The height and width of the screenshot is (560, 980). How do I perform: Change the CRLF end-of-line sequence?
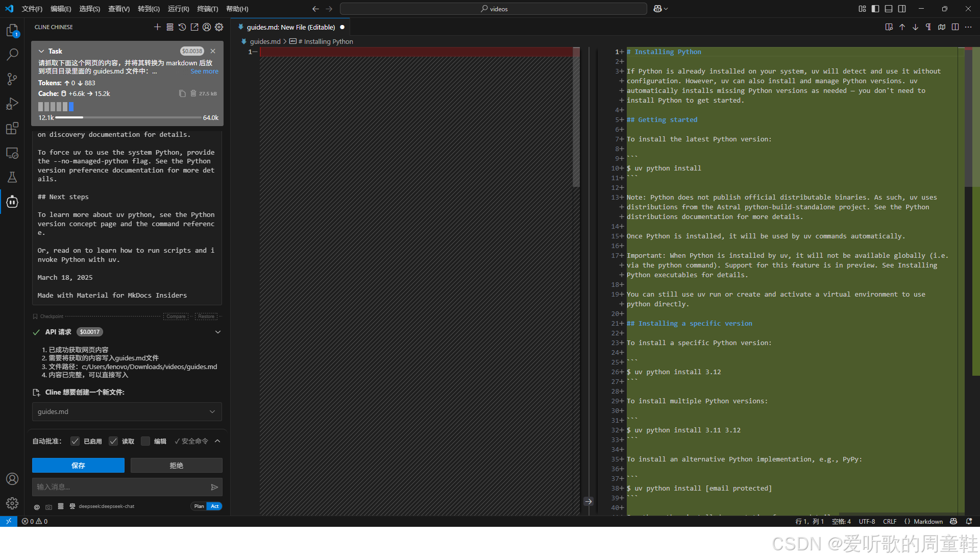(x=890, y=521)
